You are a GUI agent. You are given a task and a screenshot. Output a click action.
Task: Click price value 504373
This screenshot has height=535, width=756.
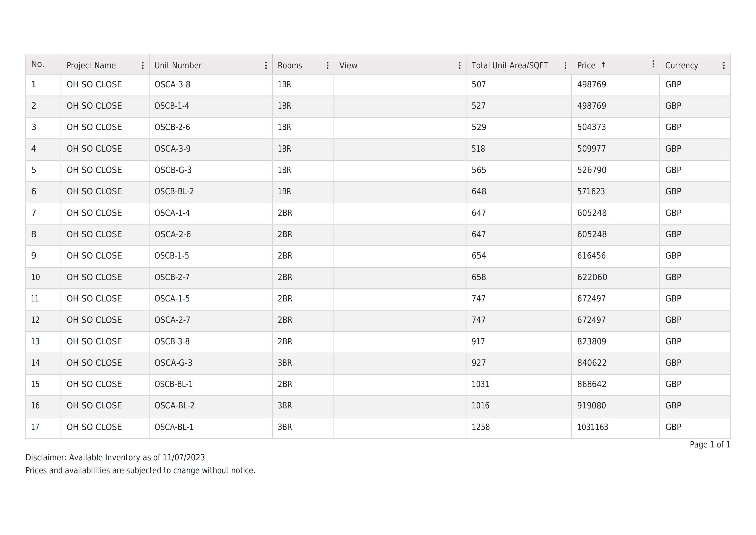(591, 127)
